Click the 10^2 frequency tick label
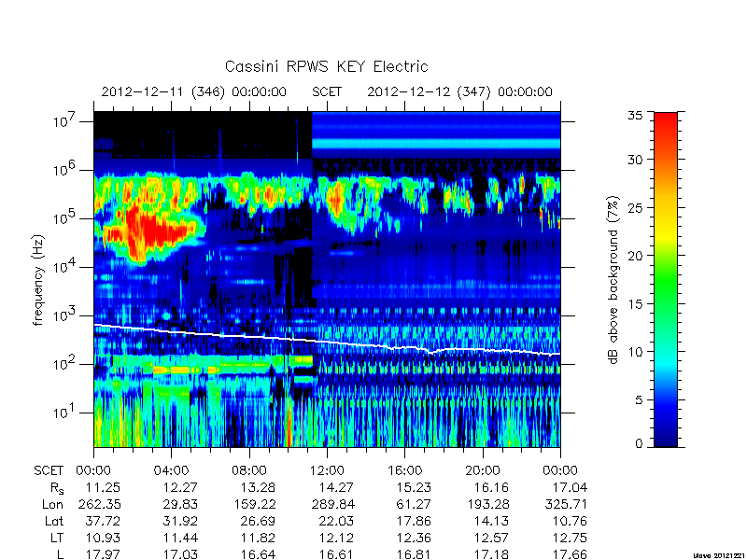The width and height of the screenshot is (747, 560). [x=65, y=364]
